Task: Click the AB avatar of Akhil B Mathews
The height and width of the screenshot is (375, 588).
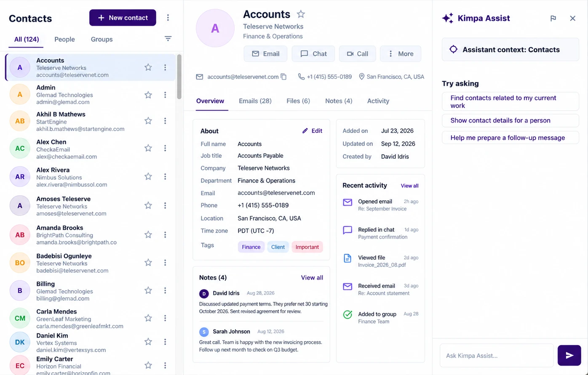Action: [20, 121]
